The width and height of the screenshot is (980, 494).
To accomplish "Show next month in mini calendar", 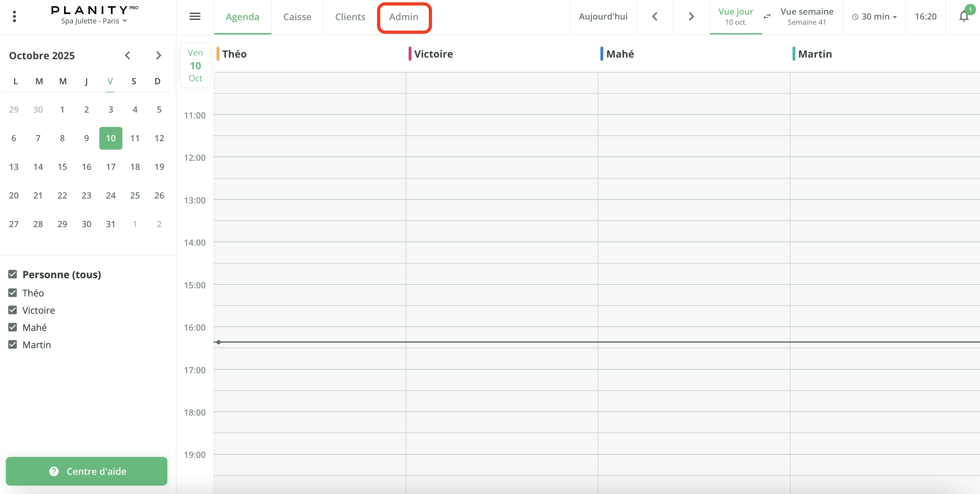I will click(x=159, y=56).
